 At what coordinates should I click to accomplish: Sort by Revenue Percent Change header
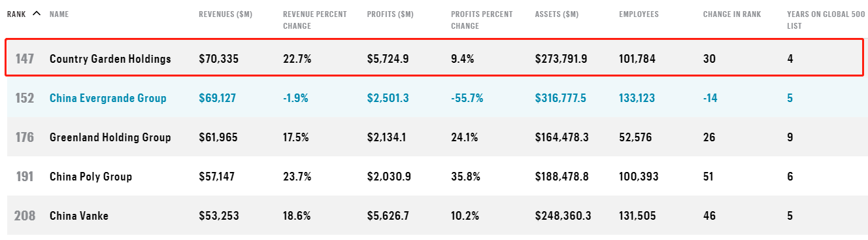tap(315, 20)
